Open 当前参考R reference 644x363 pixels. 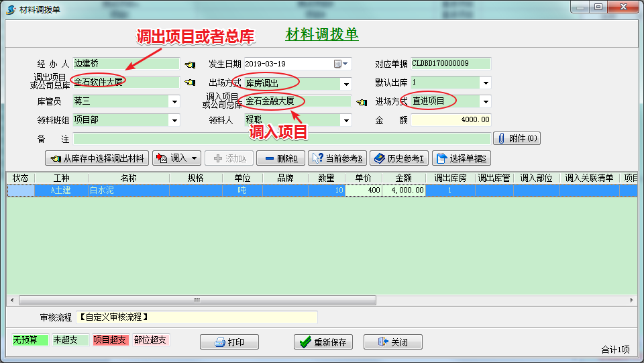coord(337,158)
